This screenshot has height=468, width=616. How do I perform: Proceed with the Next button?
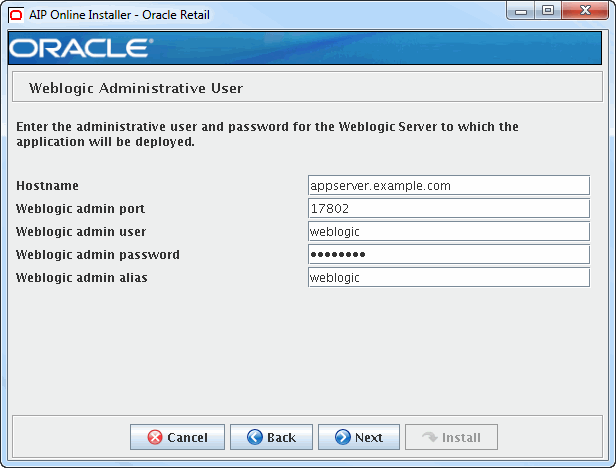point(359,437)
